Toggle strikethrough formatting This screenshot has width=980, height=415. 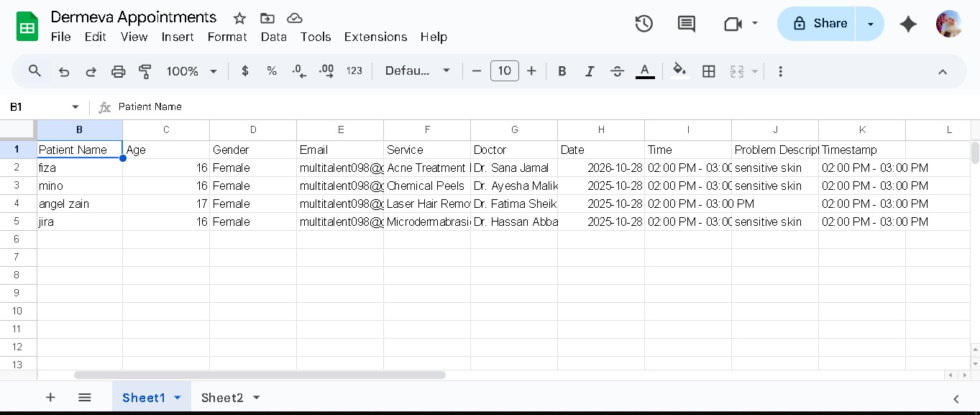click(617, 71)
